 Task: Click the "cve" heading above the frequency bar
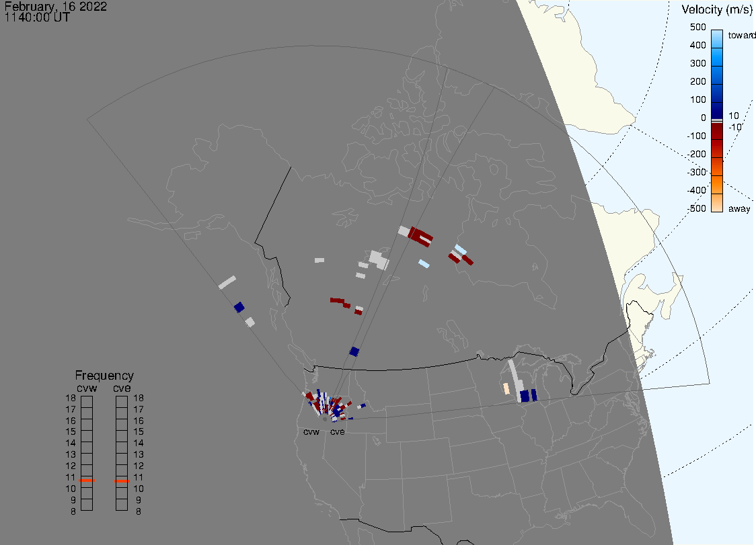122,388
